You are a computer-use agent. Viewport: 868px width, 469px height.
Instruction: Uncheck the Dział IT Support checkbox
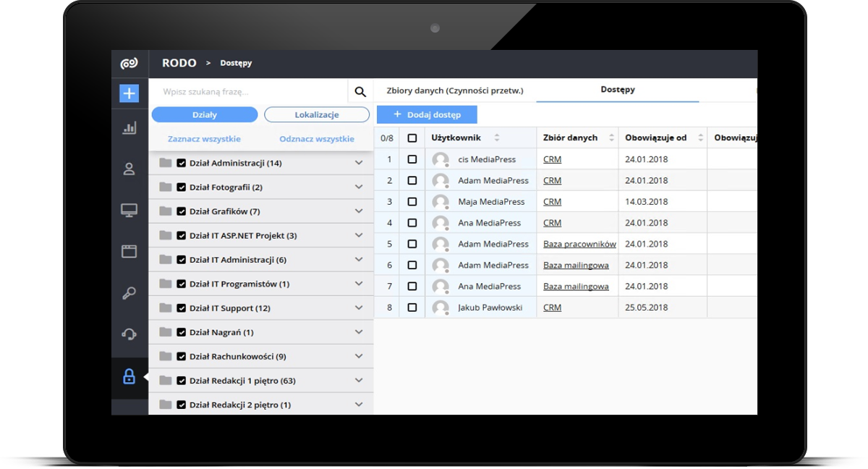(182, 308)
